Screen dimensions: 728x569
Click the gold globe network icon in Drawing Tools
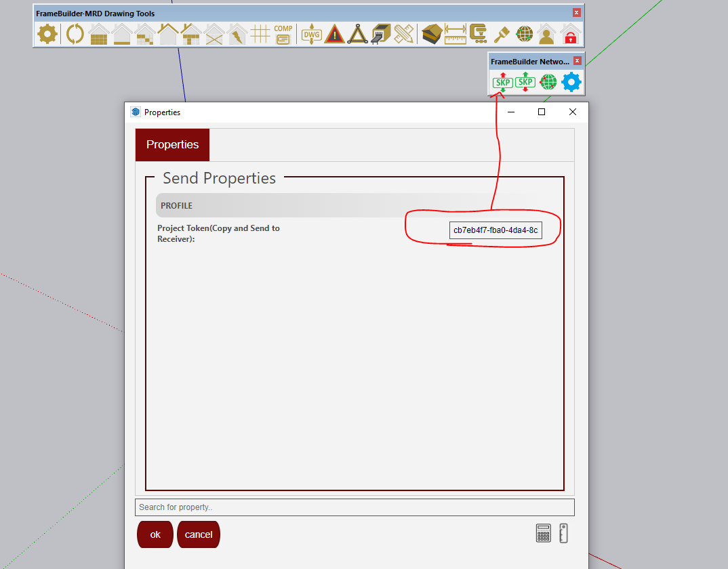click(524, 35)
